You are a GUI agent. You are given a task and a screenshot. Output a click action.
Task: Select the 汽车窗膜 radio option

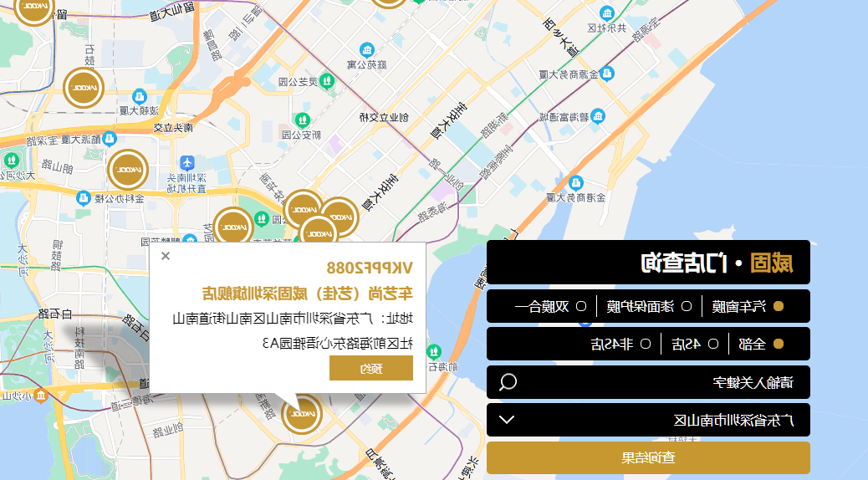pos(779,306)
